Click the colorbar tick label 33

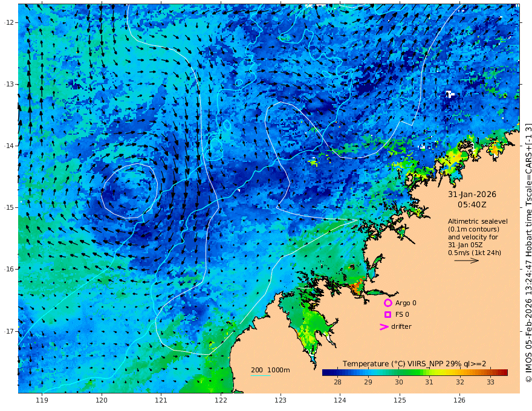pos(490,382)
